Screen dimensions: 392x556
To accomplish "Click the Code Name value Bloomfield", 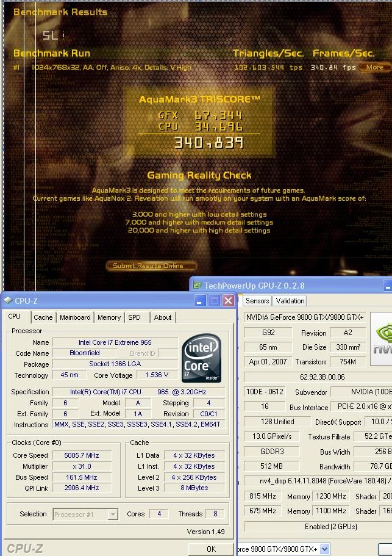I will coord(85,353).
